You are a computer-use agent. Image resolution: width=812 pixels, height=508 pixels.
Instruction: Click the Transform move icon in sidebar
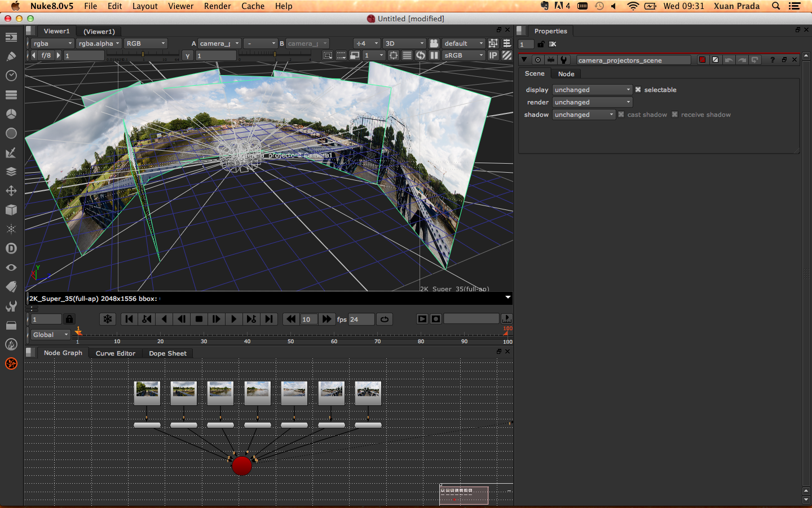[11, 191]
